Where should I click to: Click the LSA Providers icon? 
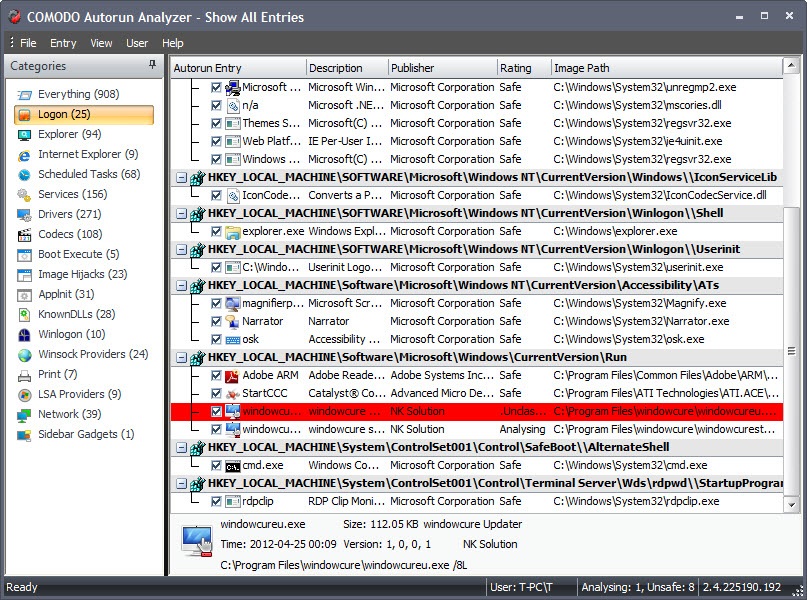pyautogui.click(x=24, y=395)
